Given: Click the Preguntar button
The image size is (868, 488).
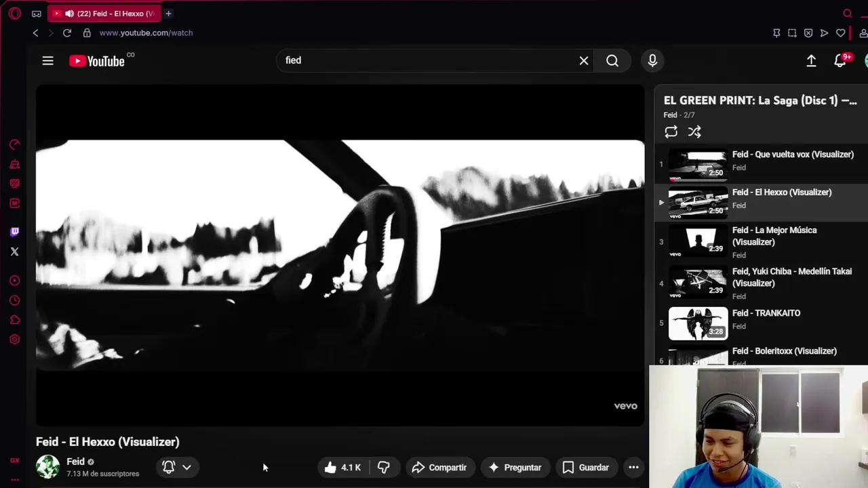Looking at the screenshot, I should (515, 468).
